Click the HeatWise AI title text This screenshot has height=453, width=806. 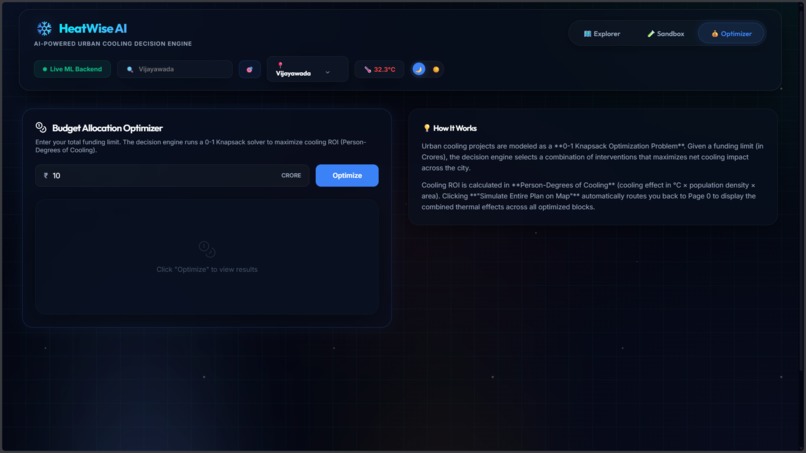[93, 28]
